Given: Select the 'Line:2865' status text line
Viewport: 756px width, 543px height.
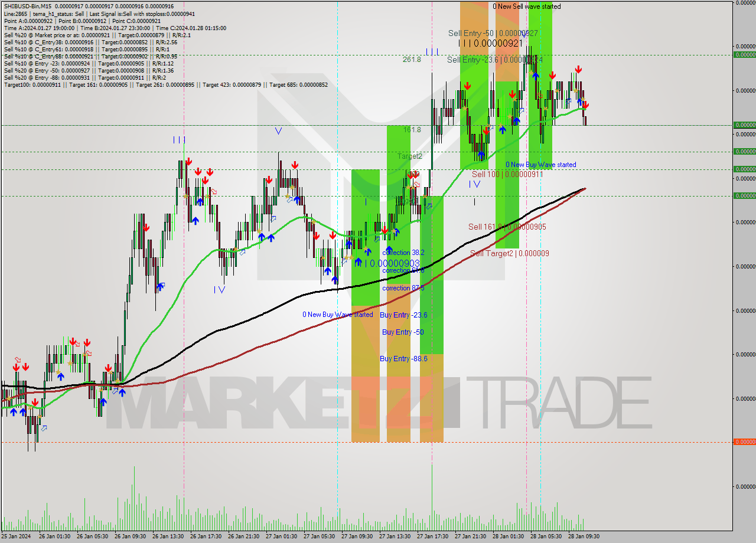Looking at the screenshot, I should (x=100, y=14).
